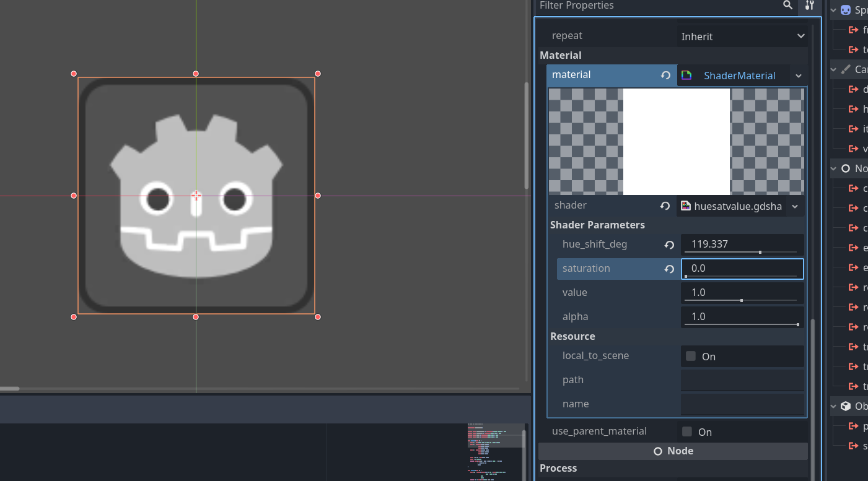Collapse the Node signals group chevron

[x=834, y=168]
